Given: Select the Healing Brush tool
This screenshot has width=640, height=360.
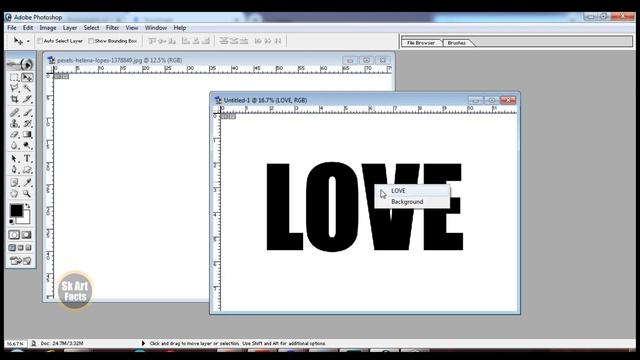Looking at the screenshot, I should point(14,112).
